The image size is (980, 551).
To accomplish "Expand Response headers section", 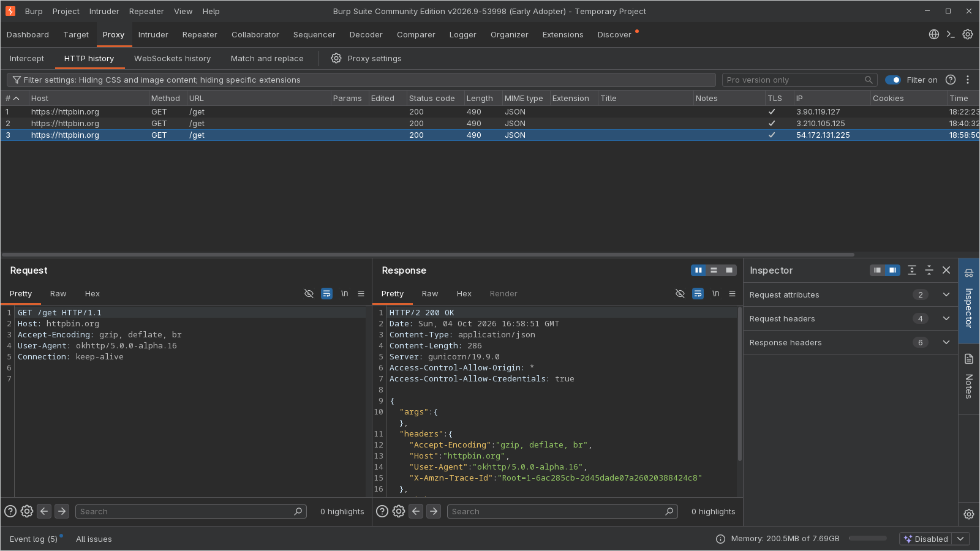I will tap(946, 342).
